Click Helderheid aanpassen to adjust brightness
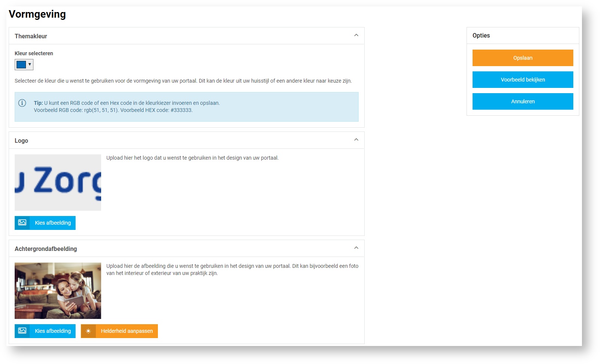Viewport: 600px width, 364px height. pyautogui.click(x=127, y=331)
